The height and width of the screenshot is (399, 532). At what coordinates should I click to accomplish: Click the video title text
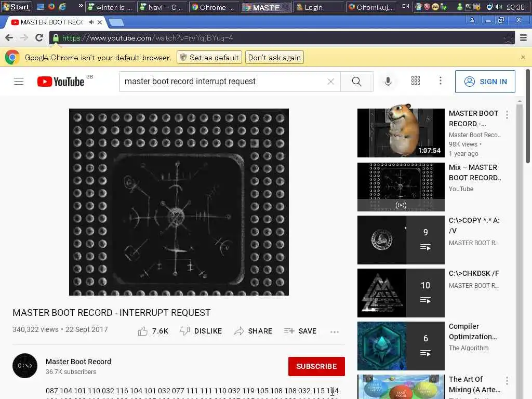(x=112, y=312)
